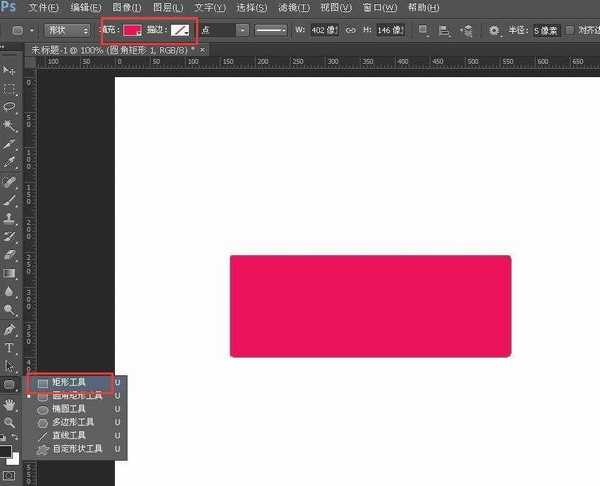Select the Eyedropper tool

(x=10, y=162)
